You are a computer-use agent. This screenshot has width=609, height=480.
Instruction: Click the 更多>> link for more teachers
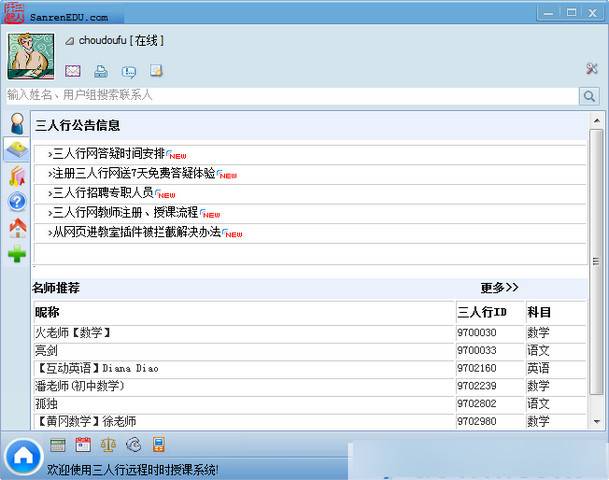499,288
